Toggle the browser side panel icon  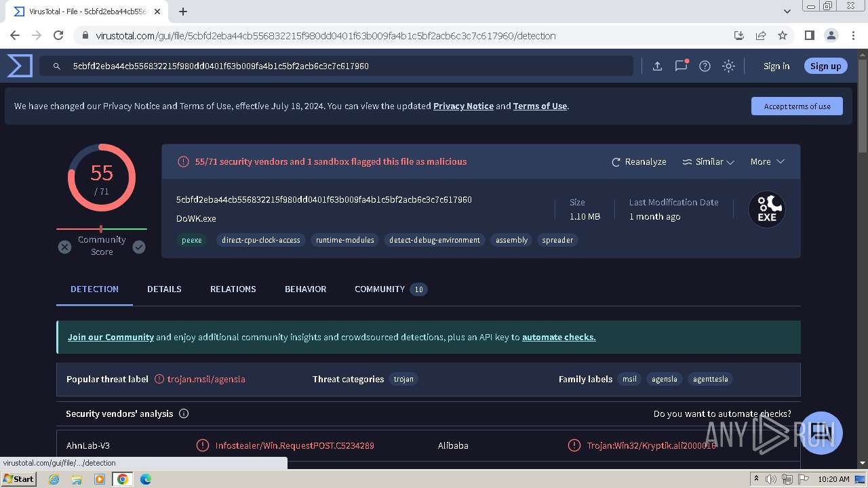click(x=809, y=35)
